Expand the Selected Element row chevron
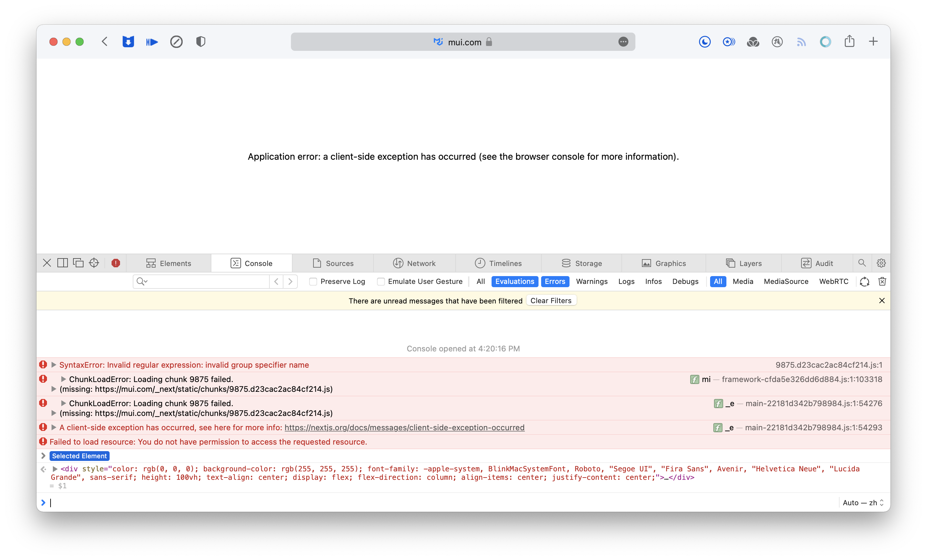927x560 pixels. coord(43,456)
